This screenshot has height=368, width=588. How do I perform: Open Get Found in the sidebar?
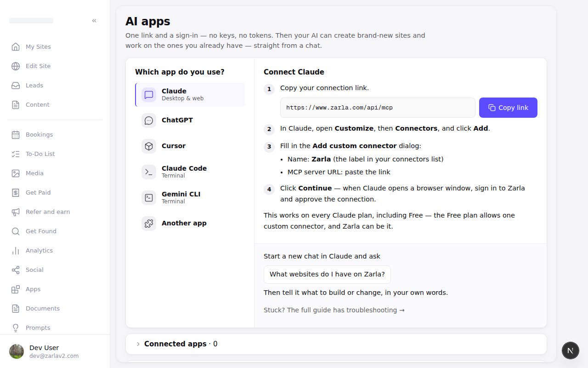click(55, 231)
